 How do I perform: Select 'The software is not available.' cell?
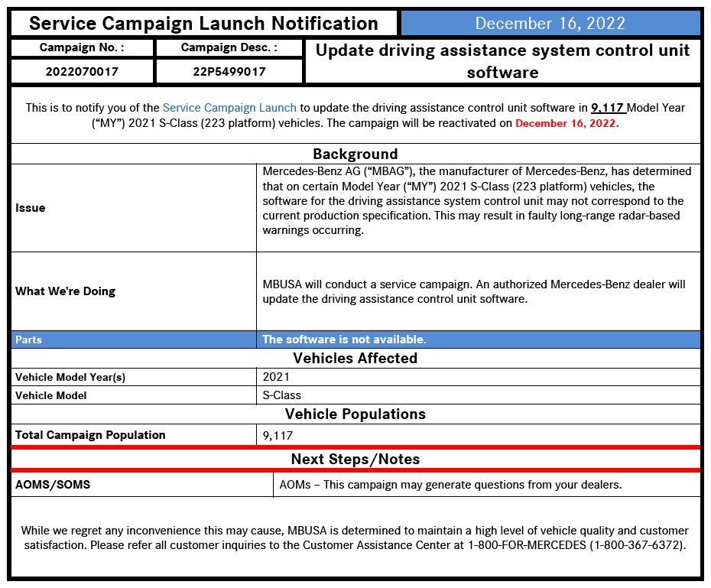[479, 339]
